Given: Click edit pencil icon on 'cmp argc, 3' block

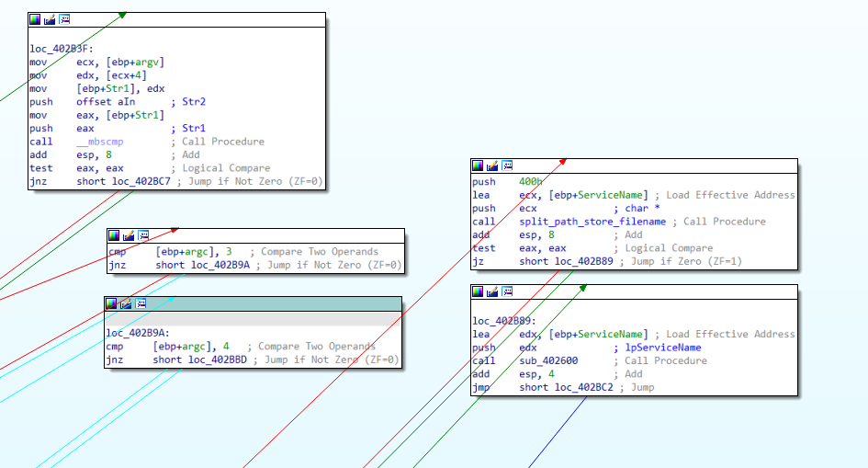Looking at the screenshot, I should pyautogui.click(x=128, y=235).
